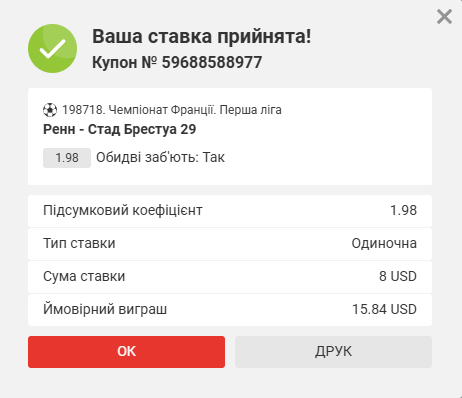Click the heading Ваша ставка прийнята!
Viewport: 462px width, 398px height.
[202, 36]
